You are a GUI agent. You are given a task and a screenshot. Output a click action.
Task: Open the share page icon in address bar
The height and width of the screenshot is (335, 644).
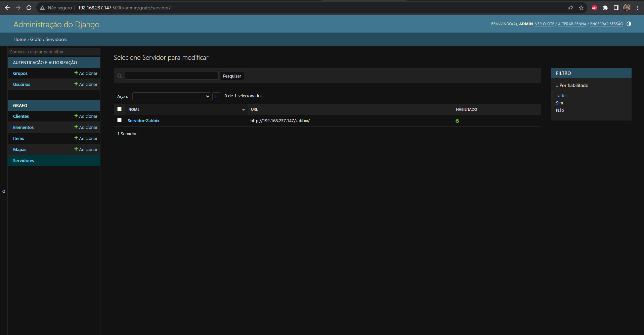(570, 8)
